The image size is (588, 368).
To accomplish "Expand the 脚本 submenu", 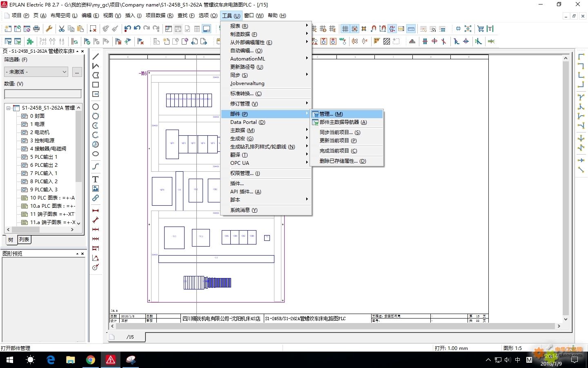I will [x=266, y=200].
